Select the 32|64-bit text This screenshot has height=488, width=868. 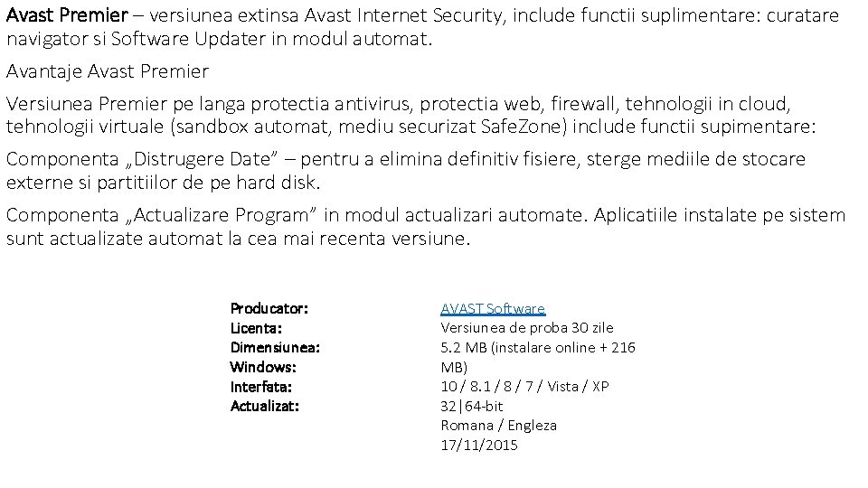(x=472, y=406)
